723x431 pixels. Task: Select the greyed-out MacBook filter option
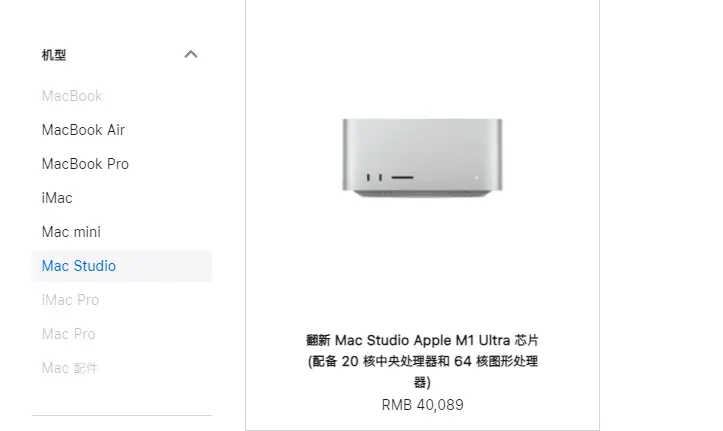pos(72,96)
